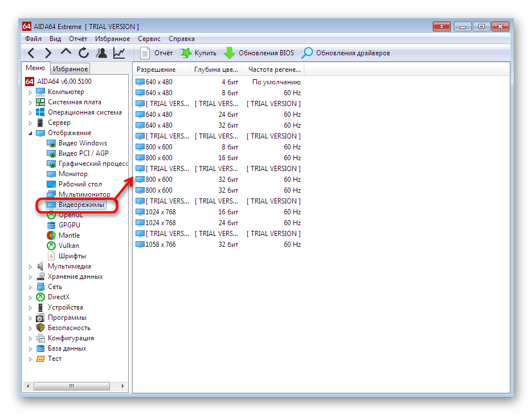Expand the Хранение данных tree node
Image resolution: width=532 pixels, height=415 pixels.
click(30, 277)
